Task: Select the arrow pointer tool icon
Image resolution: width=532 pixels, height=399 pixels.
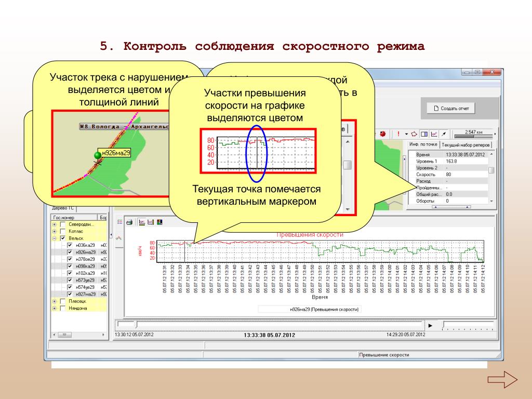Action: 444,134
